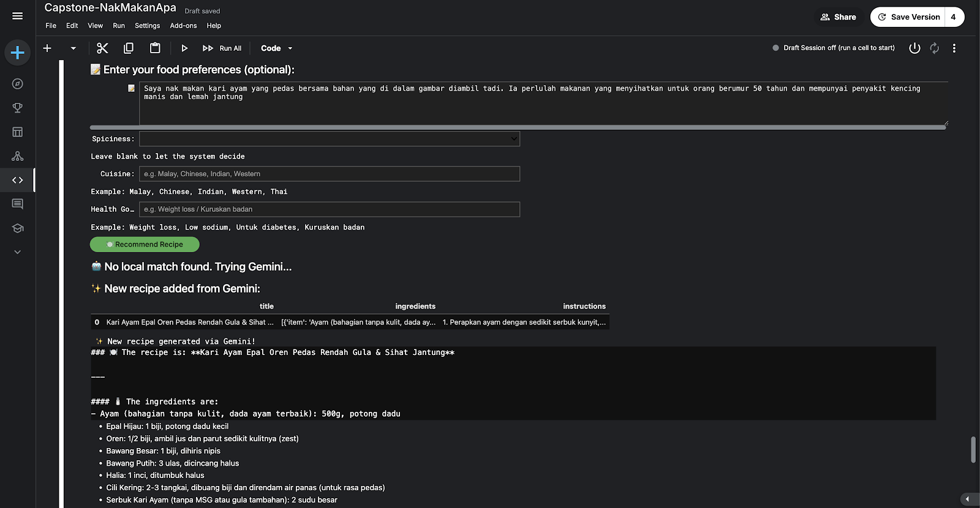Click the 'Epal Hijau: 1 biji' ingredient line

(167, 427)
